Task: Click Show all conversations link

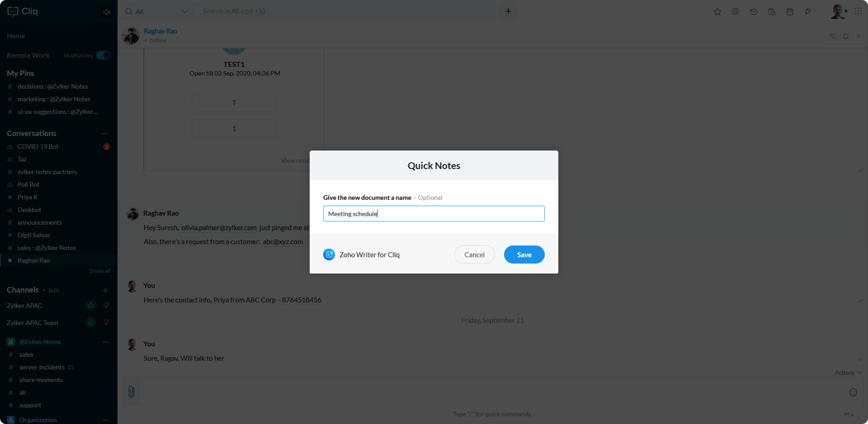Action: click(100, 271)
